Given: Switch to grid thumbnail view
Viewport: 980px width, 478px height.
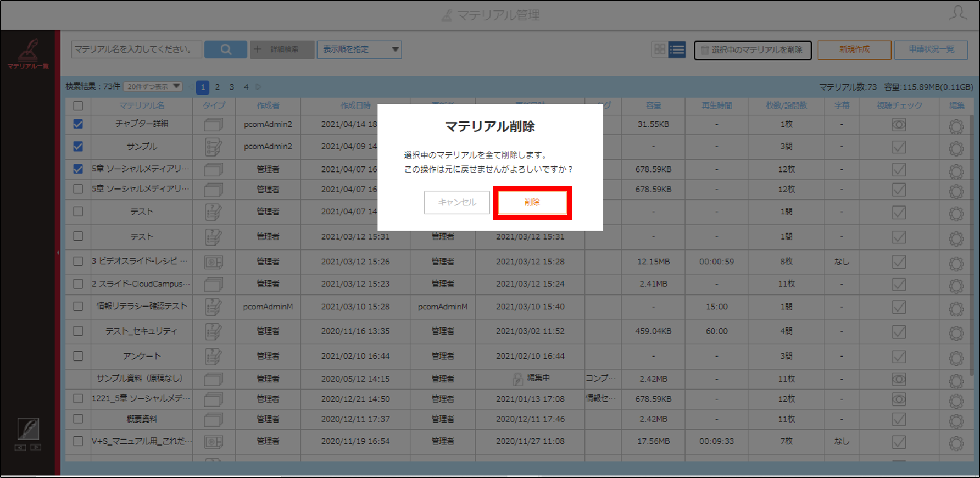Looking at the screenshot, I should [x=659, y=49].
